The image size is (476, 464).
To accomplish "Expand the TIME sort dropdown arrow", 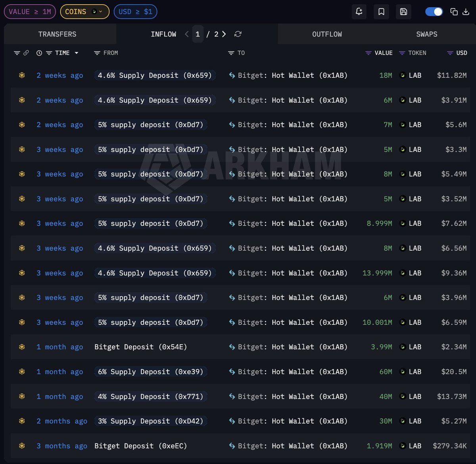I will click(x=77, y=53).
